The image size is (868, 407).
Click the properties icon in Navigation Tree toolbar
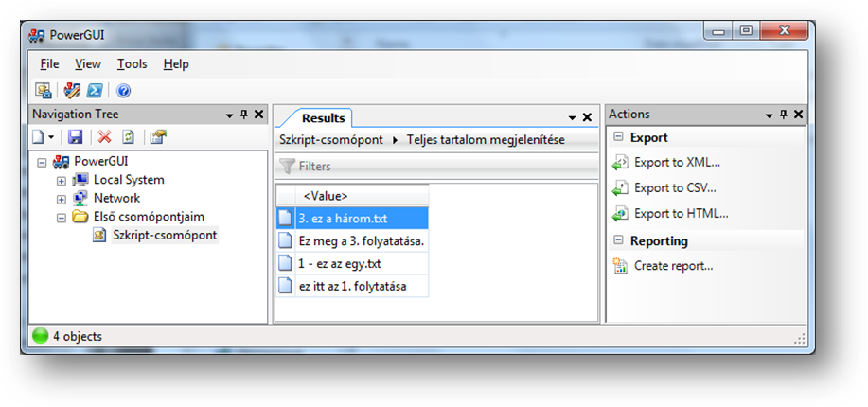pos(157,137)
